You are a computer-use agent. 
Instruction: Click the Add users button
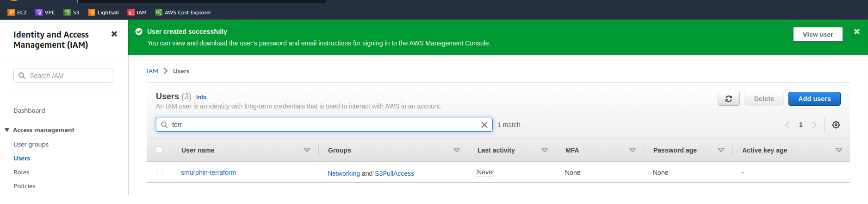(x=814, y=99)
